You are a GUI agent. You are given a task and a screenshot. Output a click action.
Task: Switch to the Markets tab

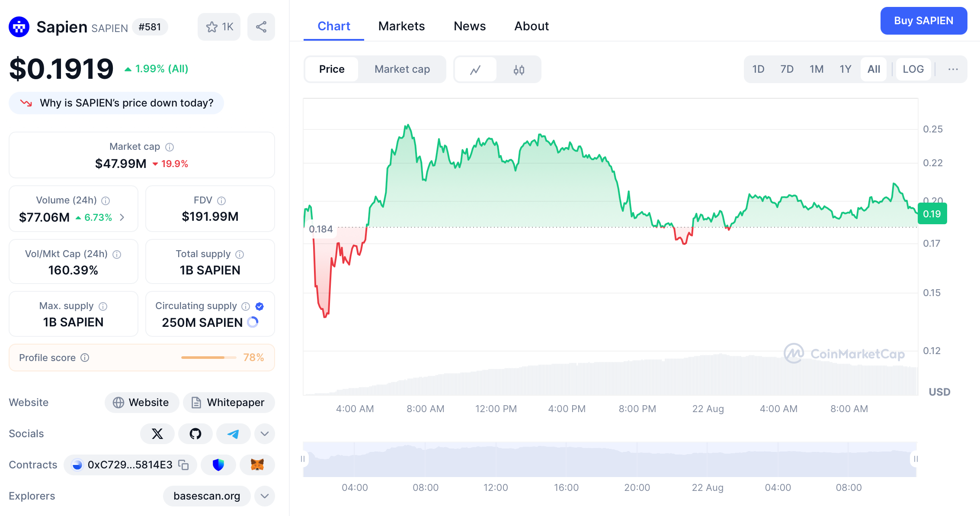pos(401,26)
